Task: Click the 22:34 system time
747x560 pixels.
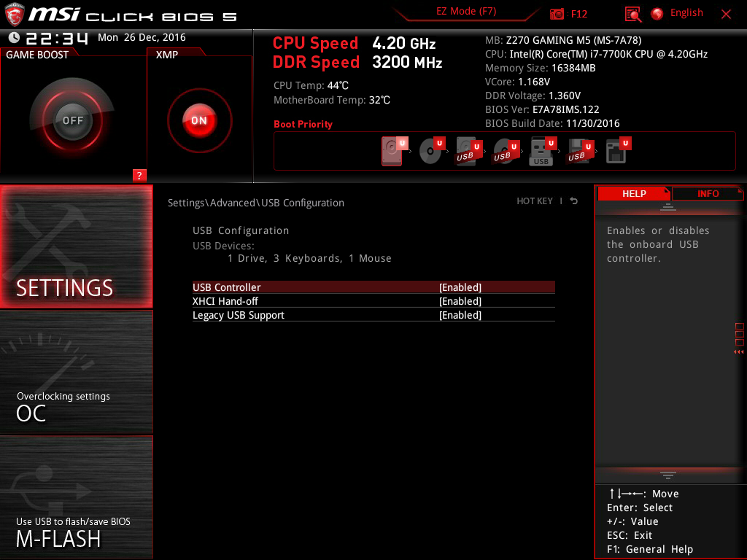Action: (x=57, y=38)
